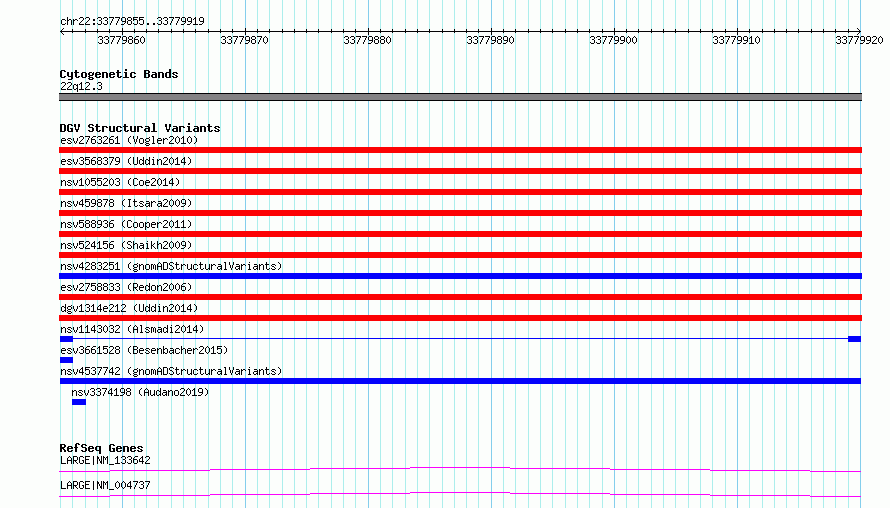Click the LARGE|NM_133642 gene label

pyautogui.click(x=105, y=460)
